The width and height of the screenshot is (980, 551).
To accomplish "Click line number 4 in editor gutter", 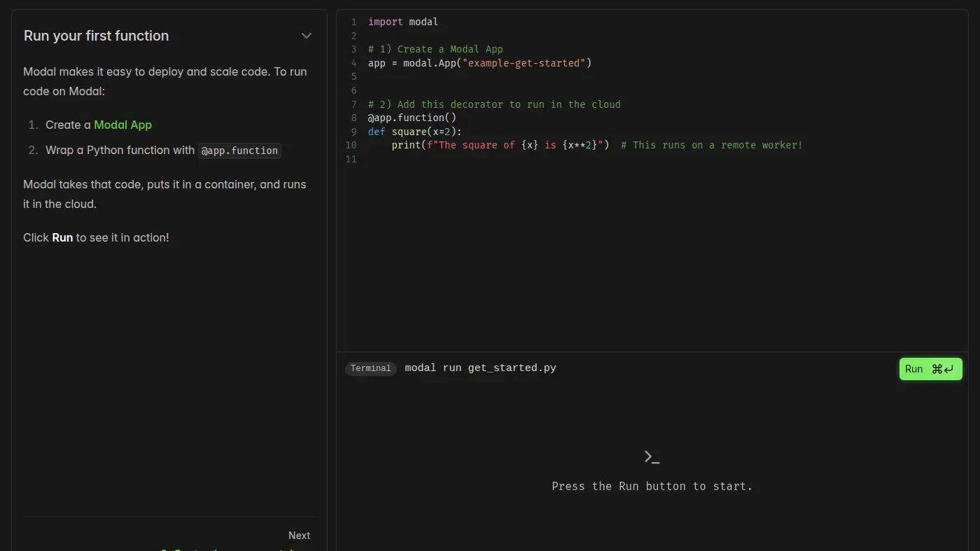I will 353,63.
